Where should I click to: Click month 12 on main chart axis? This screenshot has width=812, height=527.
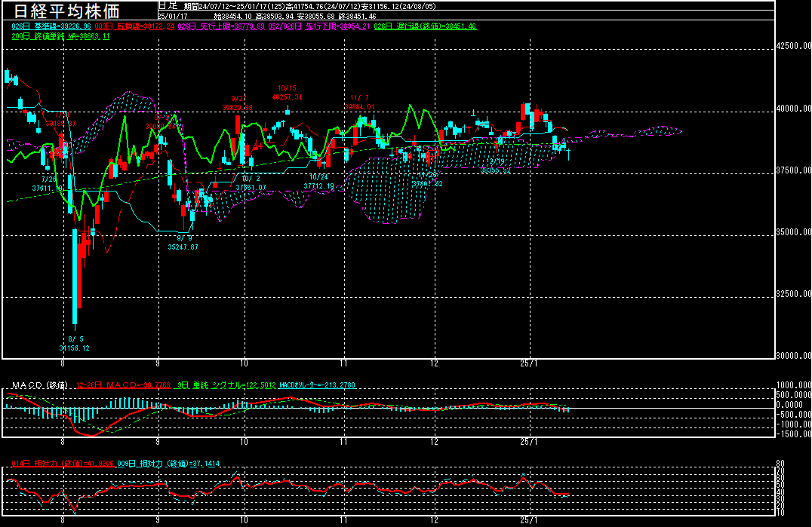pos(435,363)
